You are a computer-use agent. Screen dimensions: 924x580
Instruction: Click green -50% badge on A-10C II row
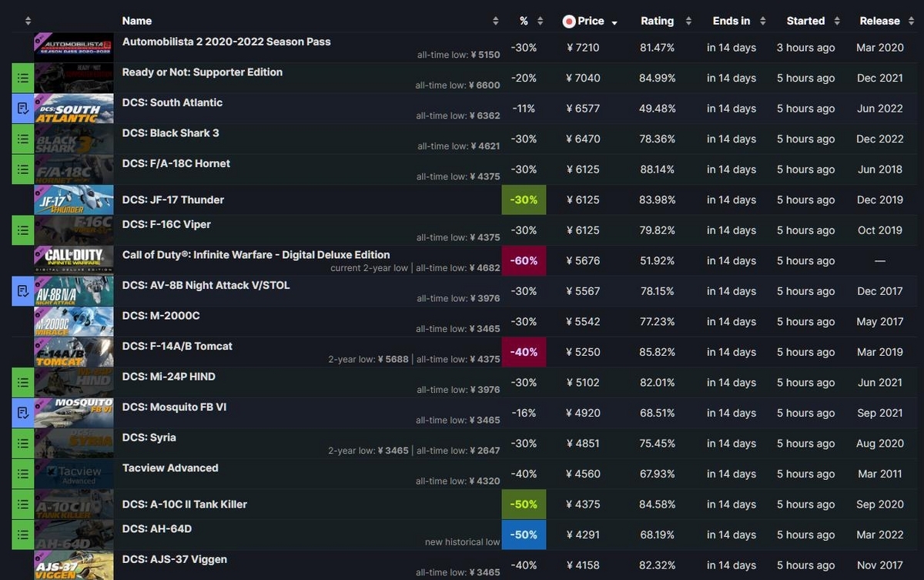pyautogui.click(x=524, y=505)
